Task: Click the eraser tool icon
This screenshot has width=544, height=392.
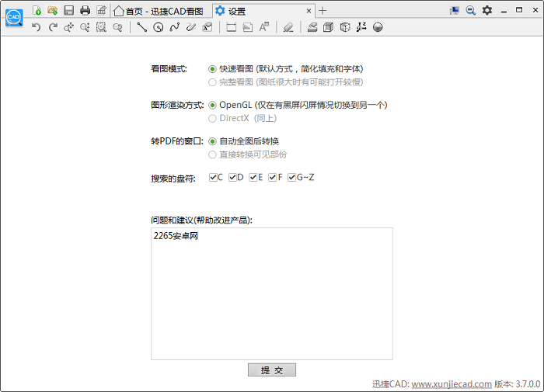Action: pos(288,27)
